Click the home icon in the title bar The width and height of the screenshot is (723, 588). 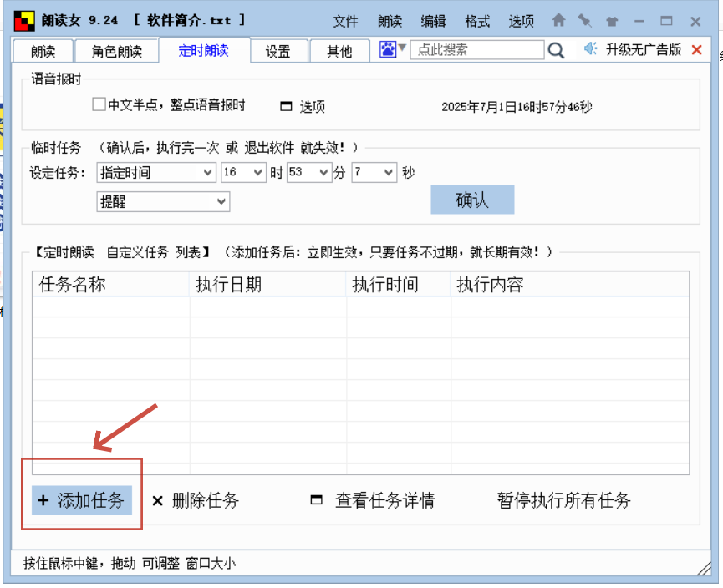[x=558, y=19]
